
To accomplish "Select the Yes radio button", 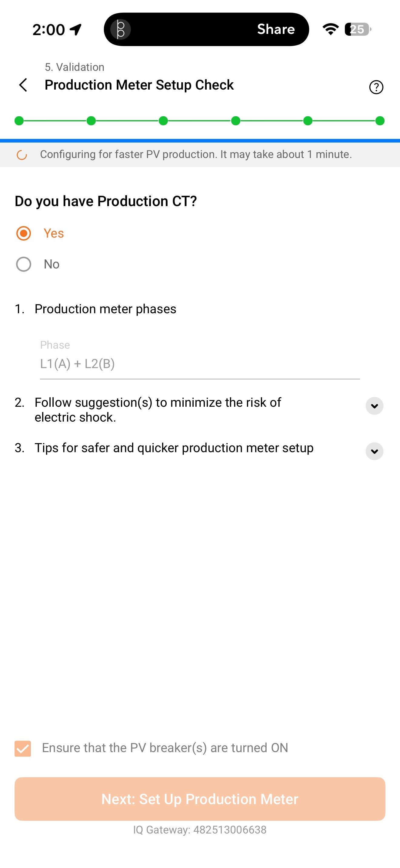I will tap(24, 234).
